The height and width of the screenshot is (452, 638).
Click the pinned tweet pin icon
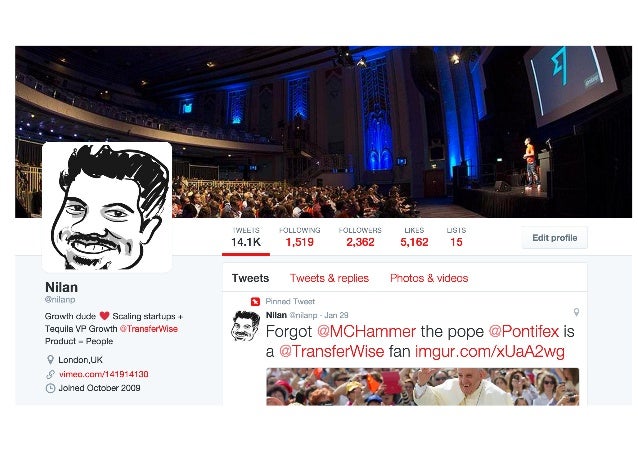coord(255,301)
